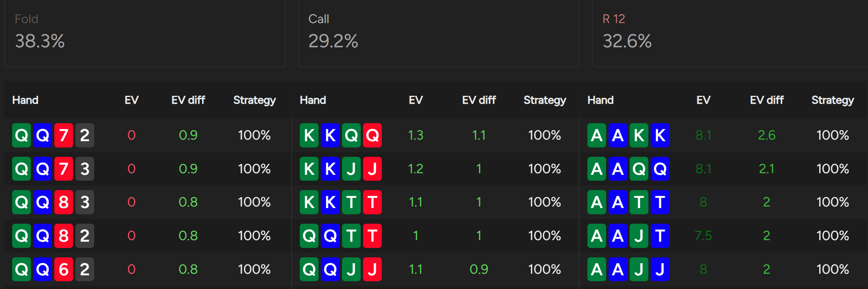Click red 6 card in QQ62 hand
Image resolution: width=868 pixels, height=289 pixels.
64,269
